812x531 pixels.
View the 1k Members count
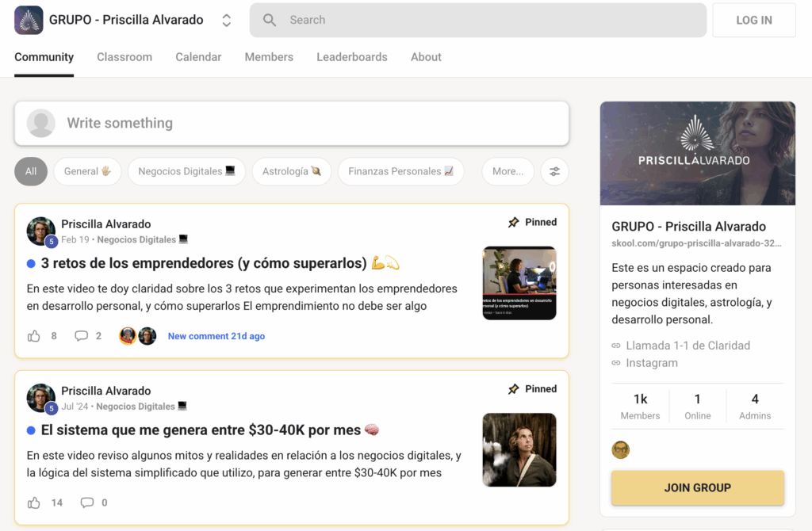pyautogui.click(x=641, y=407)
